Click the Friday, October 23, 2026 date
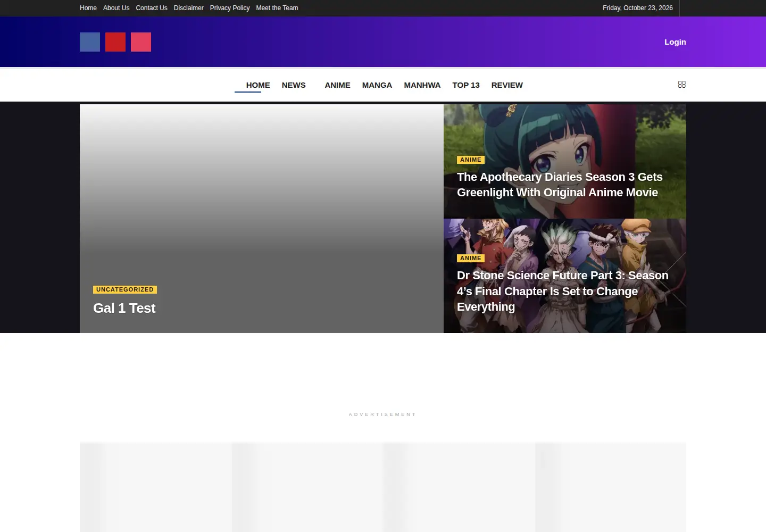This screenshot has height=532, width=766. pyautogui.click(x=638, y=8)
